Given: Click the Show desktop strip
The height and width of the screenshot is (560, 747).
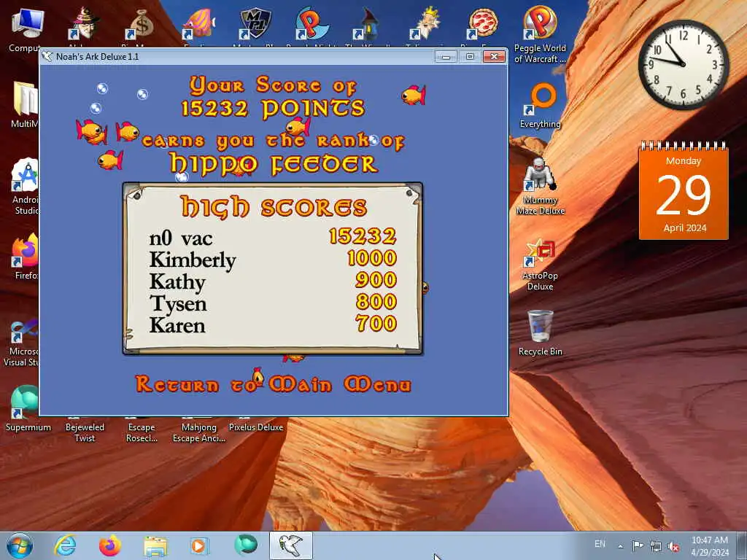Looking at the screenshot, I should (x=742, y=545).
